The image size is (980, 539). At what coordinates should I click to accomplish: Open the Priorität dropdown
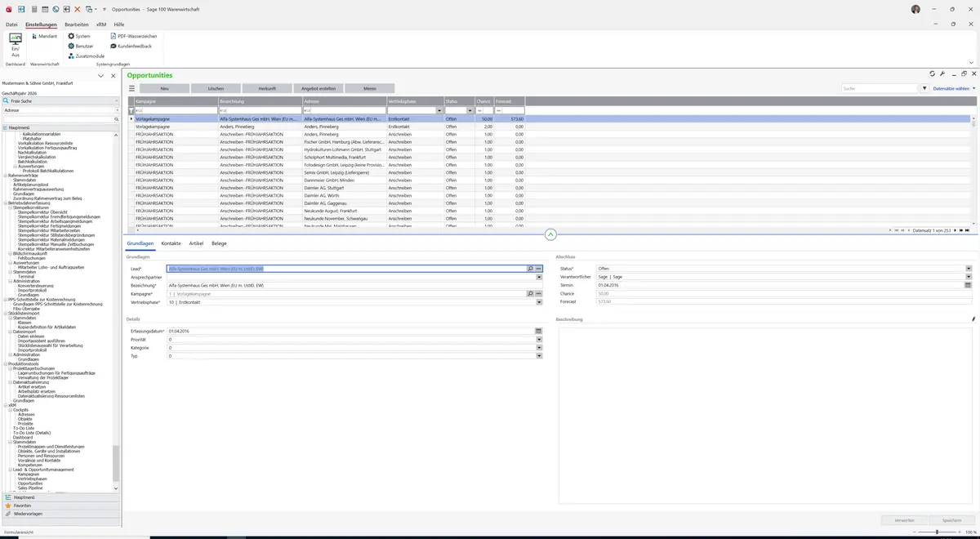click(x=539, y=340)
